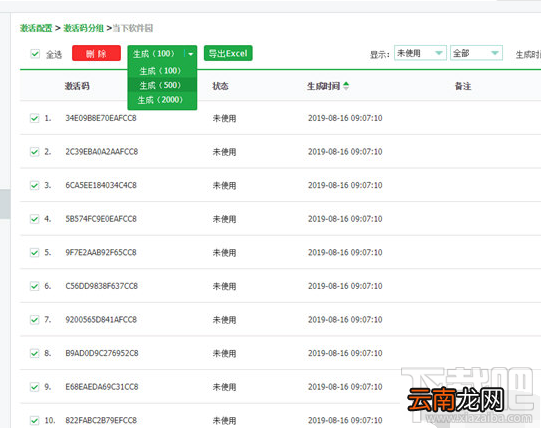
Task: Go to 激活码分组 breadcrumb link
Action: coord(83,28)
